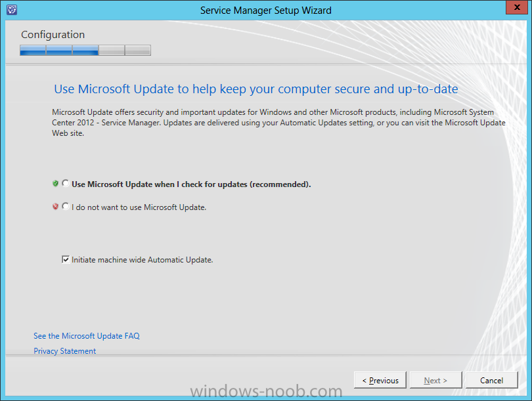The width and height of the screenshot is (532, 401).
Task: Click the Next button
Action: [x=436, y=380]
